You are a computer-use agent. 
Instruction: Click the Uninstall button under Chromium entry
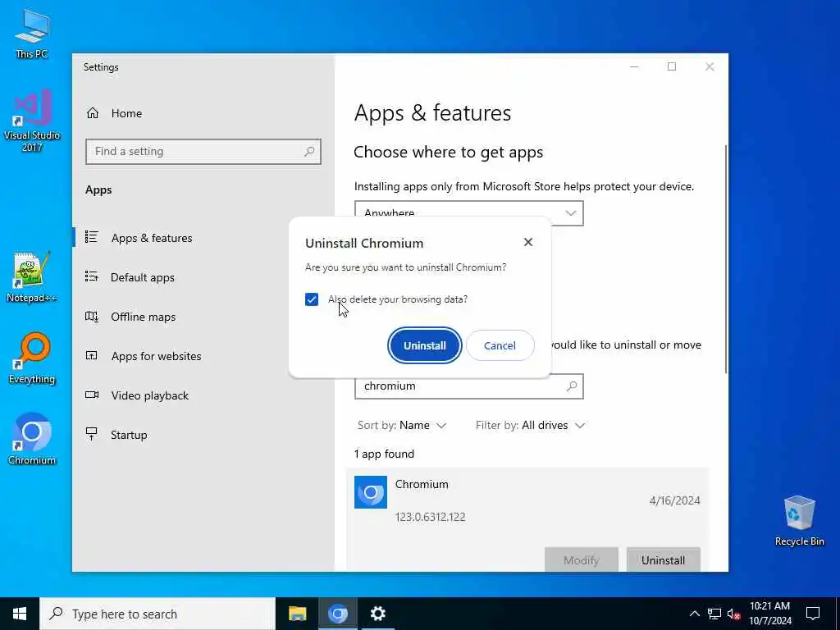[663, 560]
